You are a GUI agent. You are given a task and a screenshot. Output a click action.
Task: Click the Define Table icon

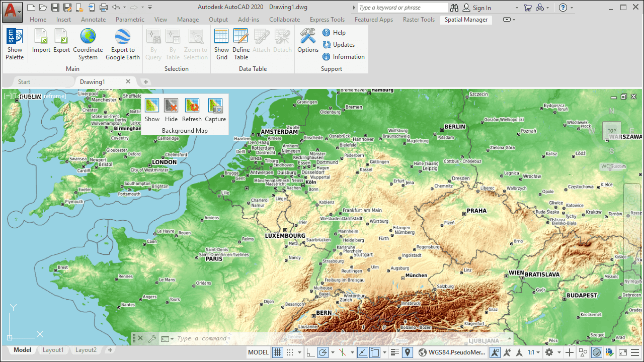tap(241, 44)
